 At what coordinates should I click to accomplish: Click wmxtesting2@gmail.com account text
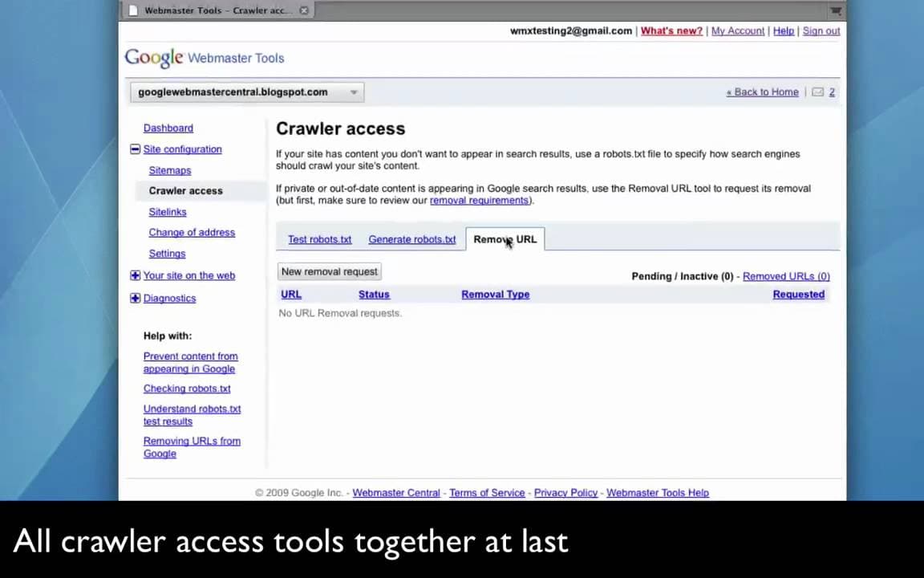tap(571, 31)
